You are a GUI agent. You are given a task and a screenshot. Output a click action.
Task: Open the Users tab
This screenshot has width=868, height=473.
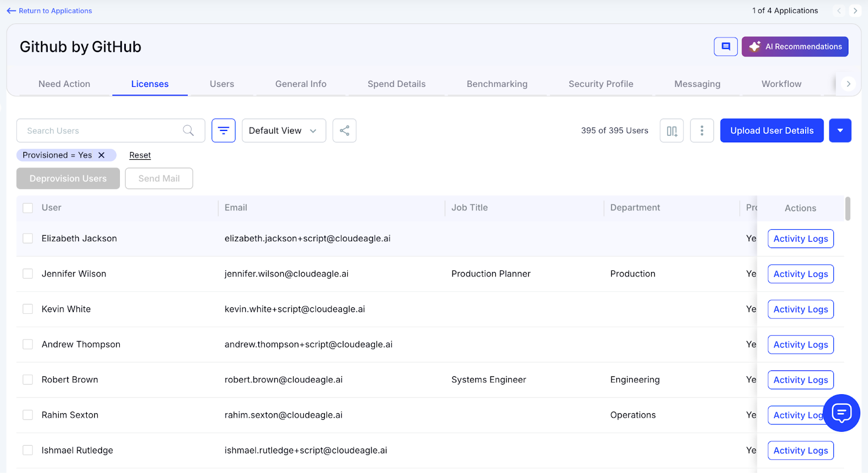[222, 84]
